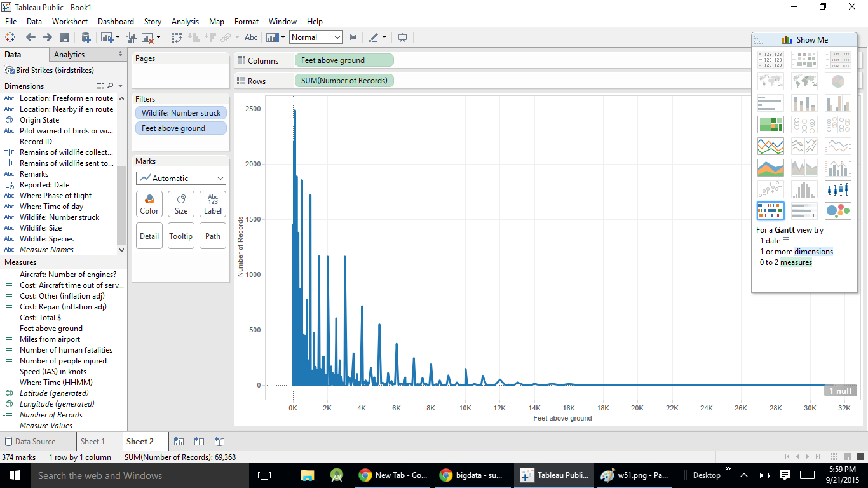Expand the Highlight pen dropdown arrow
The image size is (868, 488).
384,37
